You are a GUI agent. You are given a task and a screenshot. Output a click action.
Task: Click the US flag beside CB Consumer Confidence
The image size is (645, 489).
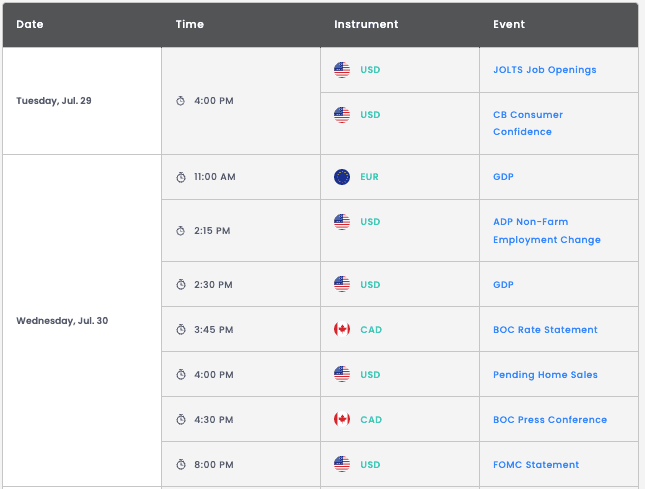pyautogui.click(x=342, y=115)
